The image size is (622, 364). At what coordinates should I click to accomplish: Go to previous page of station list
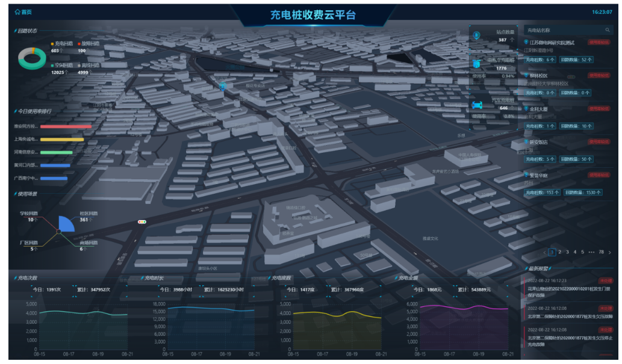(544, 253)
